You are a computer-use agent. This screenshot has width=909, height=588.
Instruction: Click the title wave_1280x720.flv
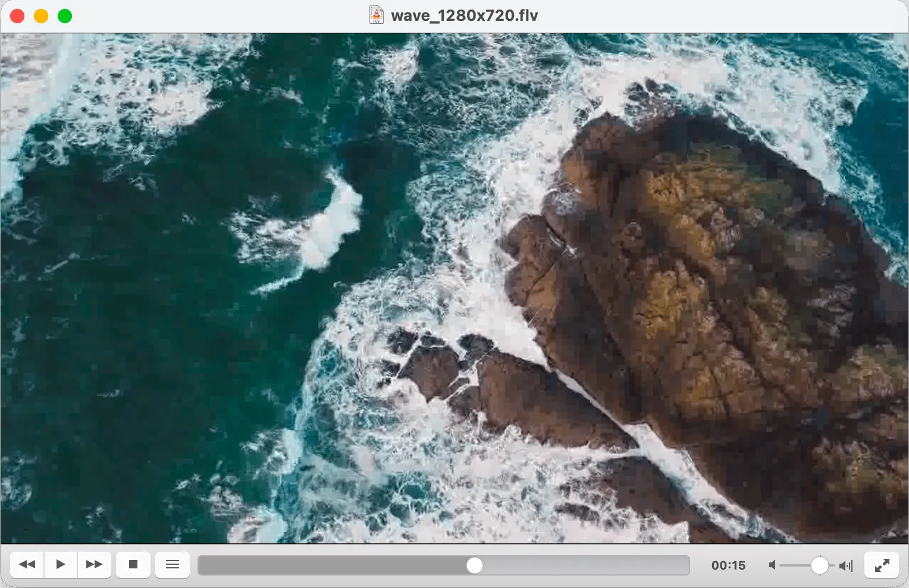(465, 14)
